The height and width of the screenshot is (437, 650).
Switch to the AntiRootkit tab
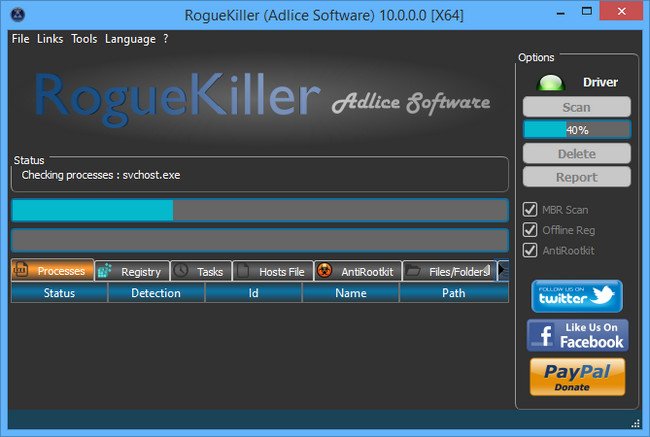point(358,272)
